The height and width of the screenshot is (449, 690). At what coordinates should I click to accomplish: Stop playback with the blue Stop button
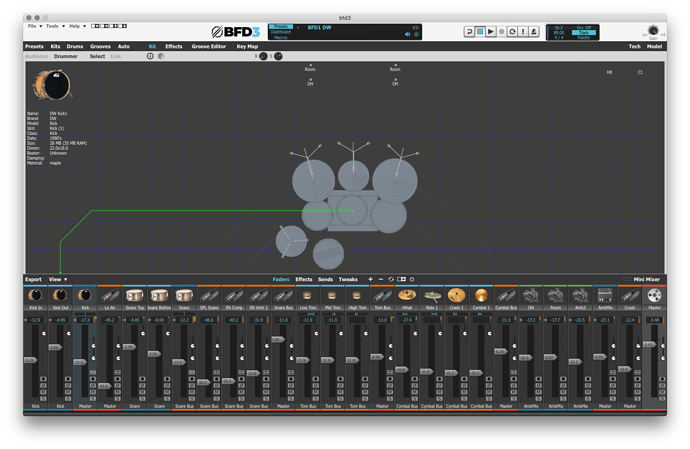pos(480,32)
